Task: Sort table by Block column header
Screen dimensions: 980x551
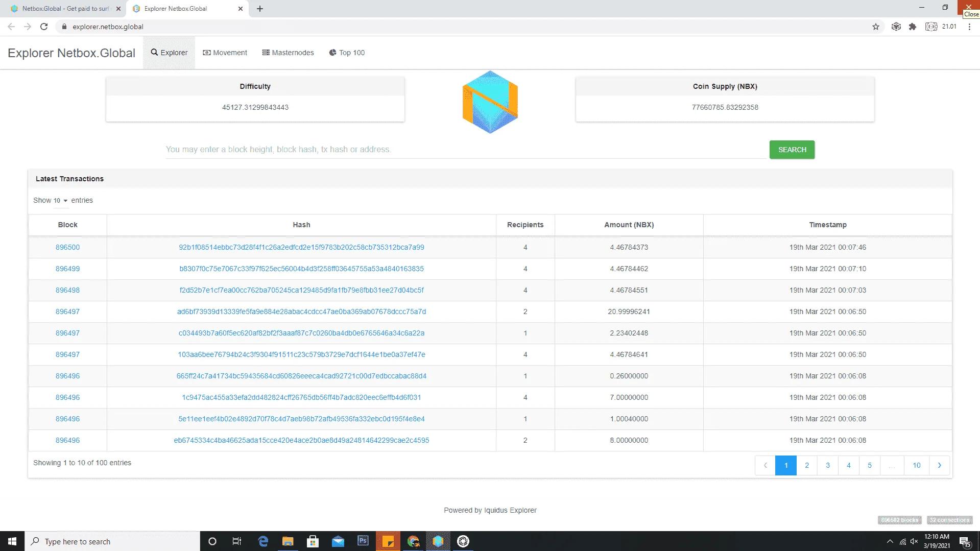Action: (67, 225)
